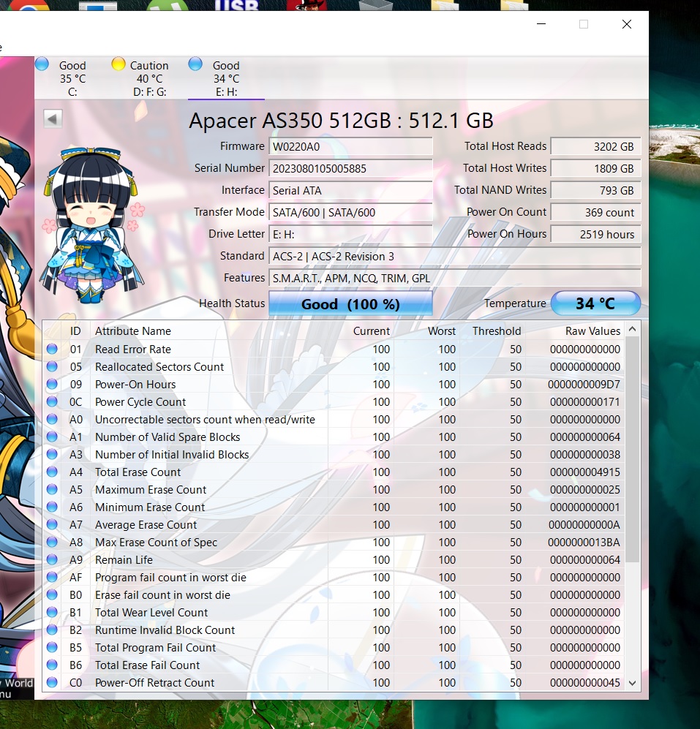Click the Power On Count value box
Image resolution: width=700 pixels, height=729 pixels.
595,213
